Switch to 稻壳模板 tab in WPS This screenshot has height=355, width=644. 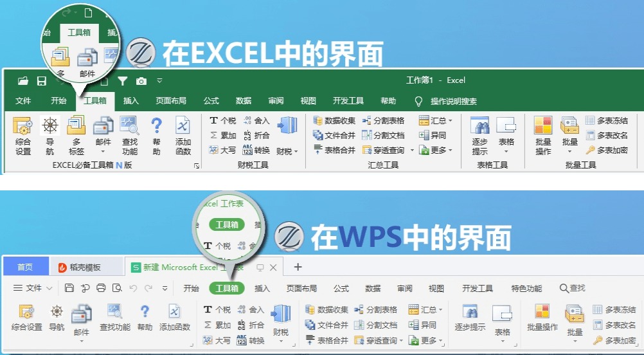86,267
